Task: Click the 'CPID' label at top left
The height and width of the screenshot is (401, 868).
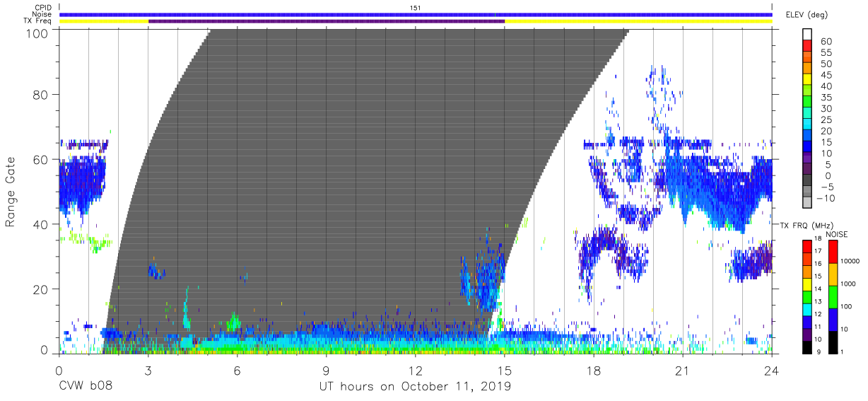Action: tap(44, 8)
